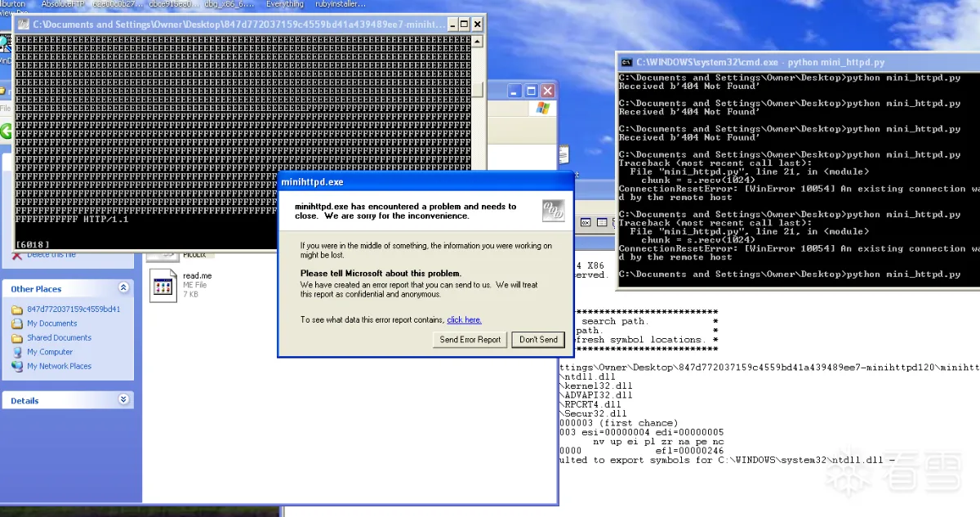Image resolution: width=980 pixels, height=517 pixels.
Task: Click the command window icon in debugger toolbar
Action: 586,222
